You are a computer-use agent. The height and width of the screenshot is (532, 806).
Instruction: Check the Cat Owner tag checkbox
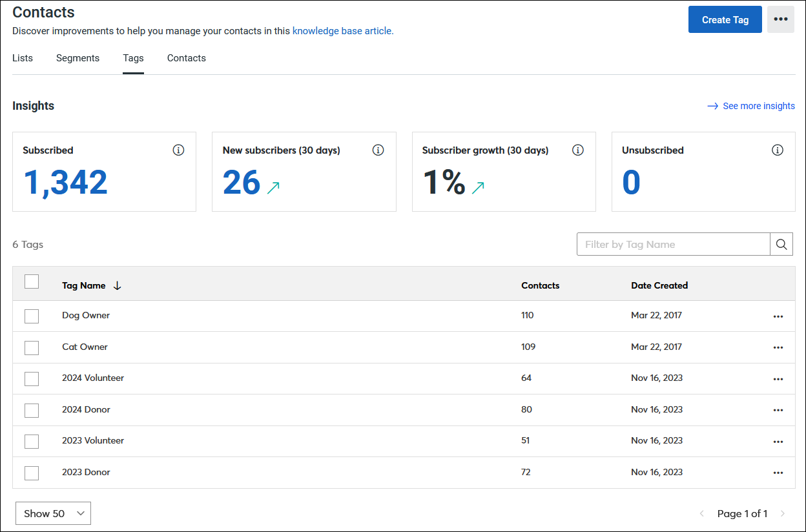click(32, 347)
